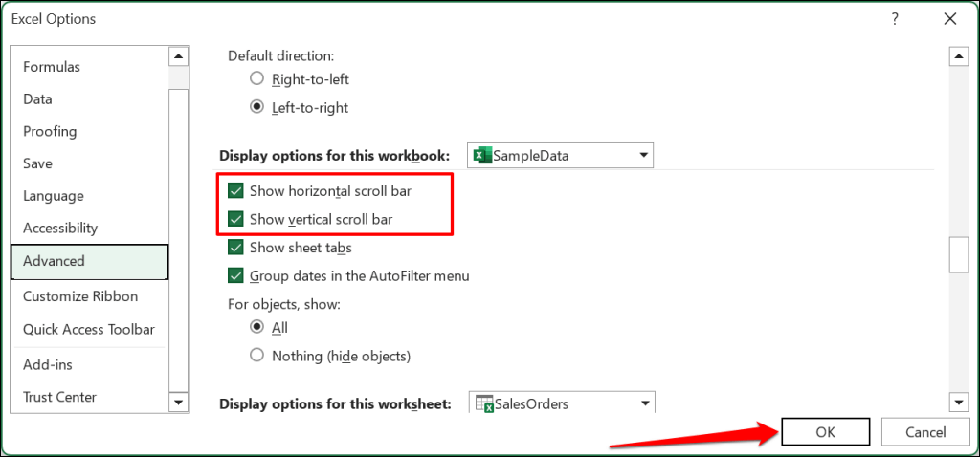Click the Excel icon in the SampleData dropdown
Screen dimensions: 980x457
click(482, 156)
